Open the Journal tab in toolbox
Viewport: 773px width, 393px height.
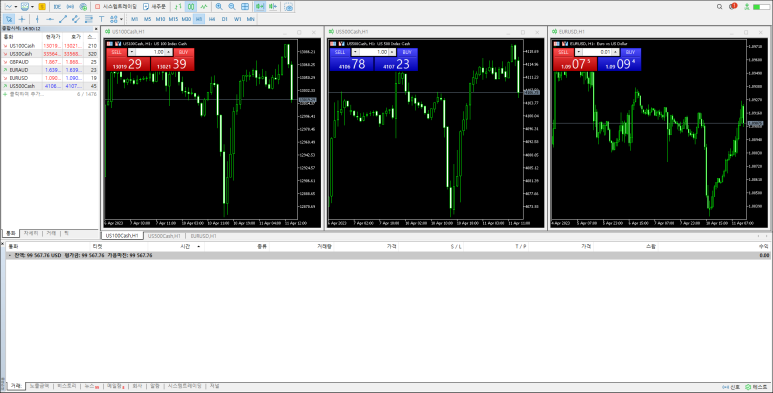point(214,386)
